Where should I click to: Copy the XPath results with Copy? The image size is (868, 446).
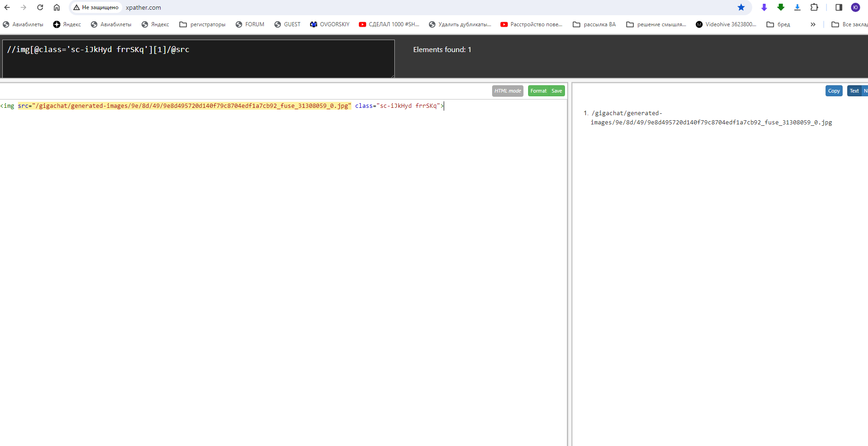833,91
